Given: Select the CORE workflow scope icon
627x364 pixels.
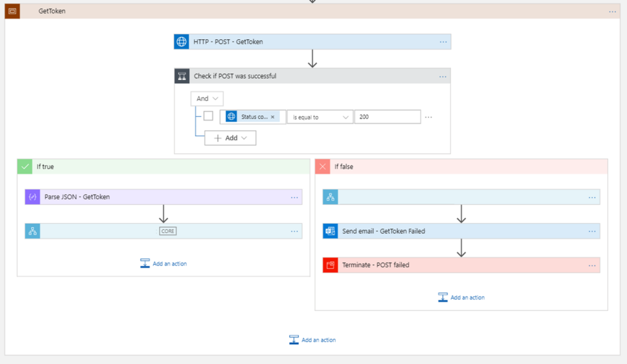Looking at the screenshot, I should (x=32, y=231).
